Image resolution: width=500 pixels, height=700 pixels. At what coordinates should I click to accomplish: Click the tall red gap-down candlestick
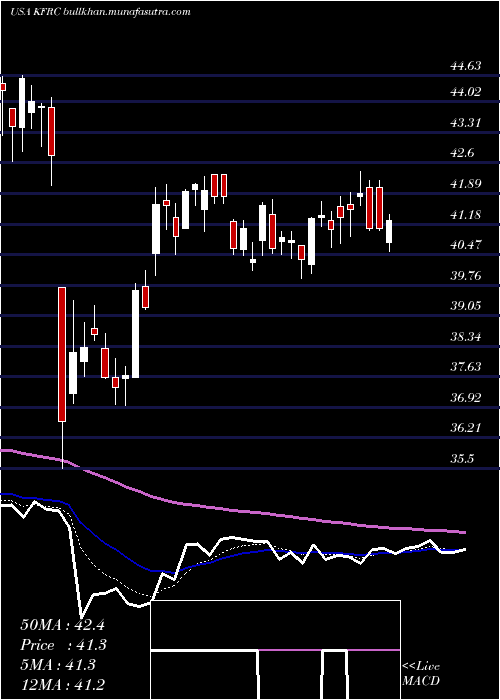coord(62,354)
